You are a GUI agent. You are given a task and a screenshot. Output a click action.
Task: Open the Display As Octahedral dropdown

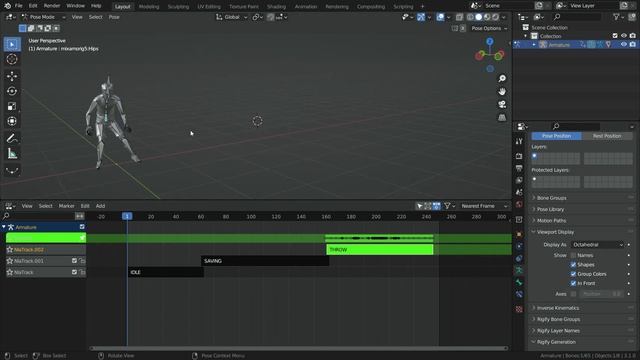[x=598, y=244]
